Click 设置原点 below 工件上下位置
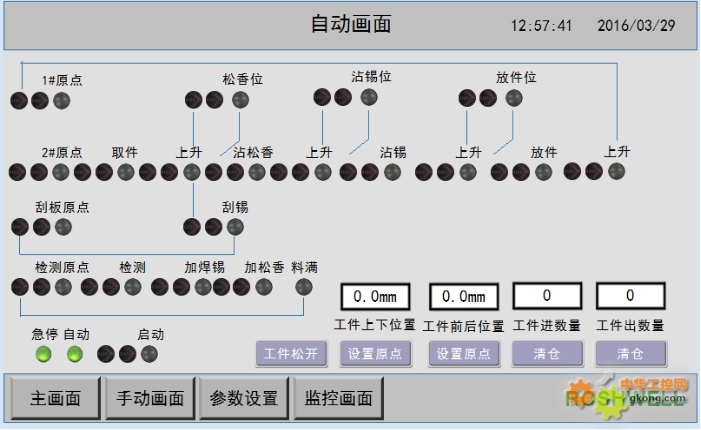This screenshot has height=430, width=701. click(x=375, y=354)
